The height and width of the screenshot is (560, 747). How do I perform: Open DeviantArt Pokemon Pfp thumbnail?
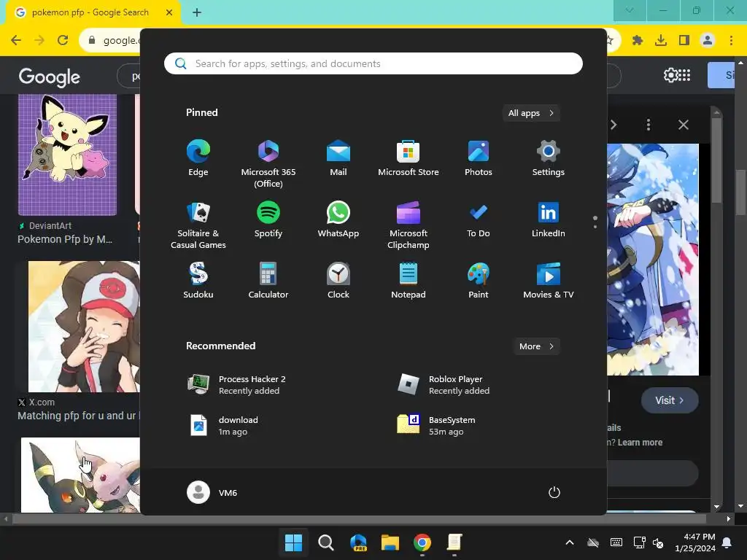67,155
